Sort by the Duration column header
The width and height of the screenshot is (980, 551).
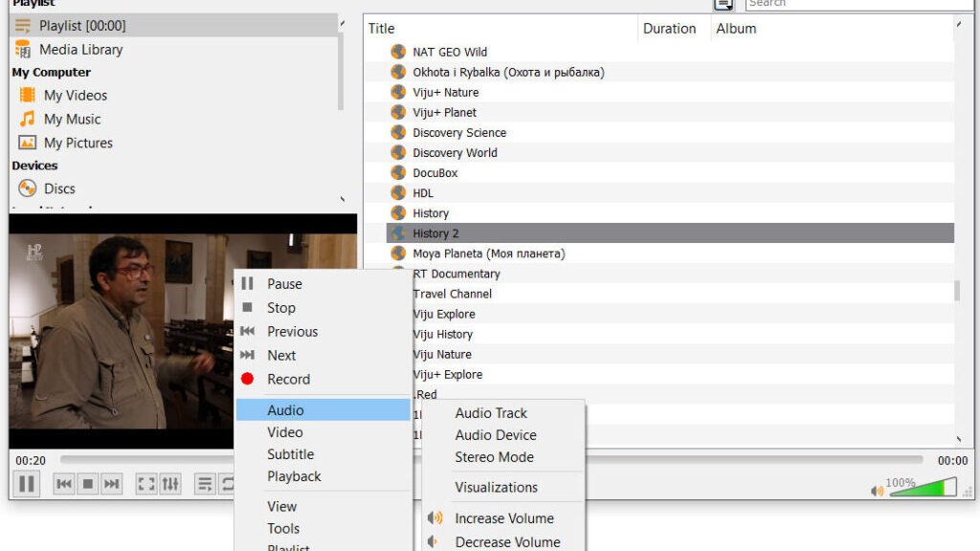(674, 29)
